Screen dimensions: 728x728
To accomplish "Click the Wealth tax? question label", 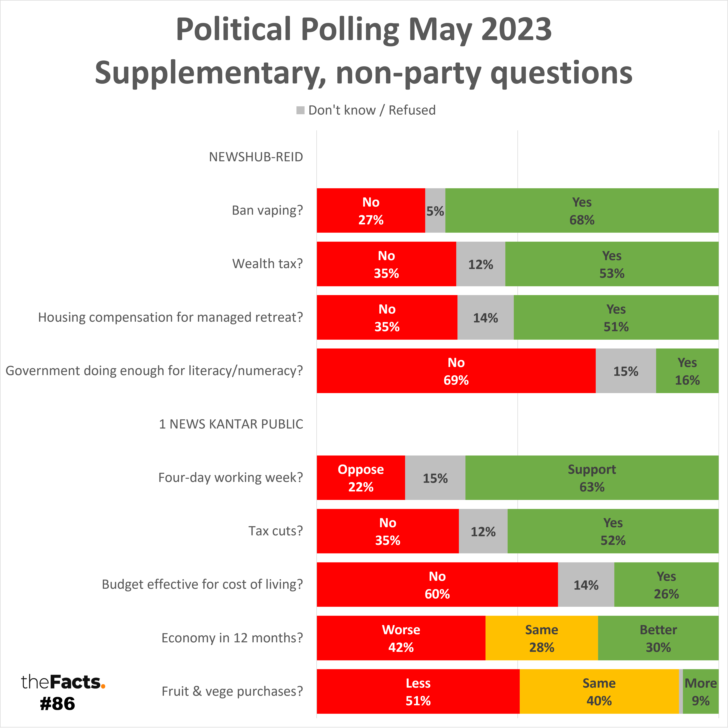I will point(267,264).
